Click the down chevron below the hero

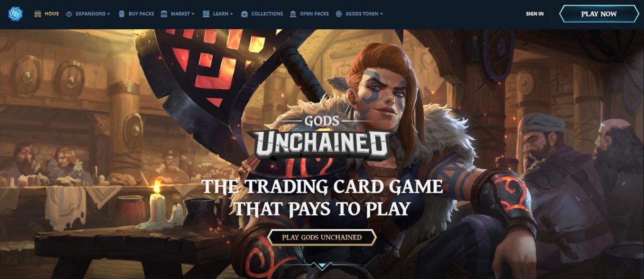click(322, 266)
